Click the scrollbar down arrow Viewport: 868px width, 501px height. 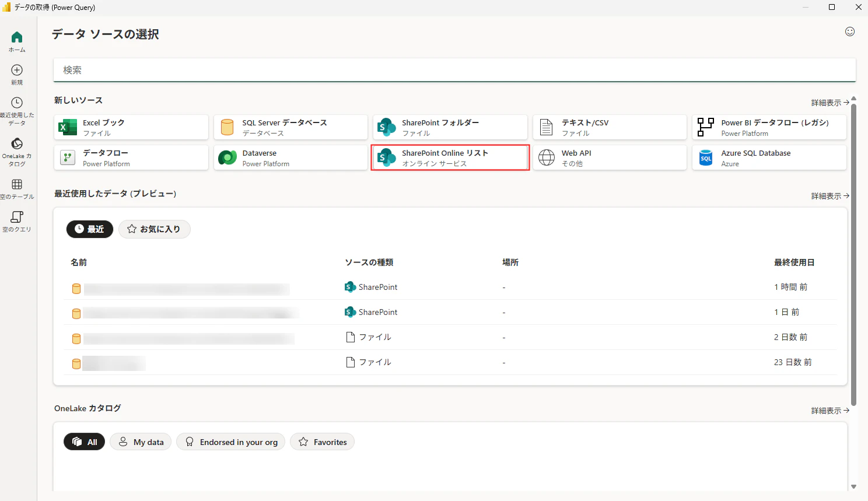click(853, 486)
